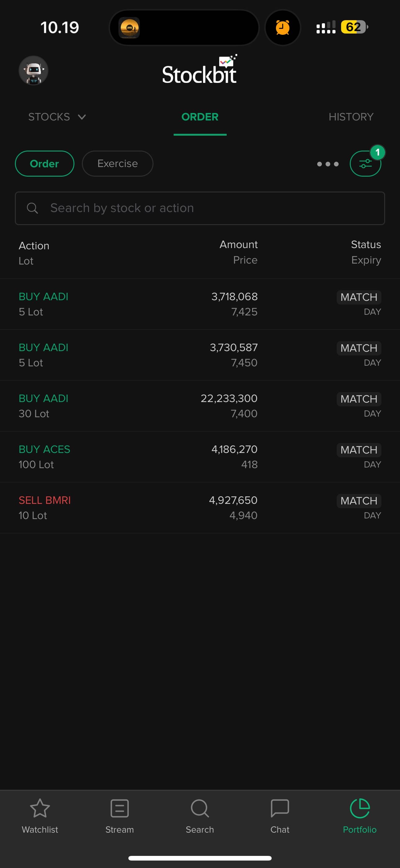Open the SELL BMRI 10 Lot order

point(200,508)
